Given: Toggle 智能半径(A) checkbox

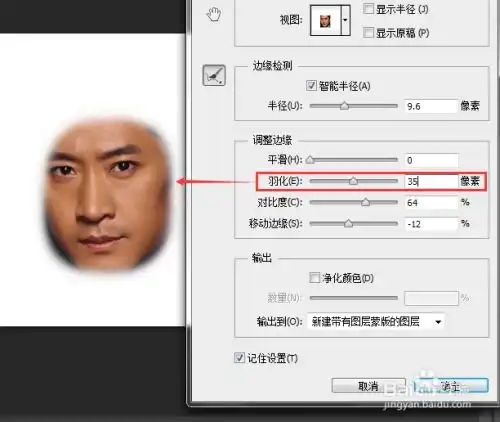Looking at the screenshot, I should click(311, 86).
